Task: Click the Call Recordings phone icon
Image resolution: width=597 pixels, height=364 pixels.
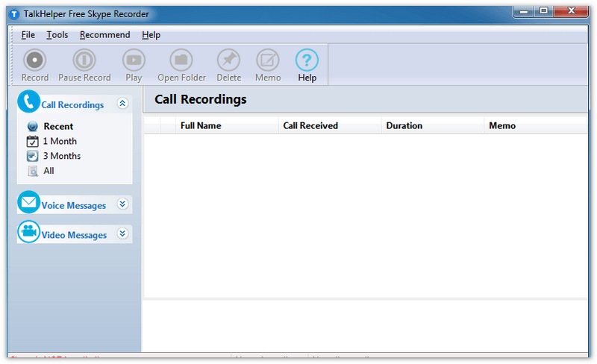Action: (x=28, y=101)
